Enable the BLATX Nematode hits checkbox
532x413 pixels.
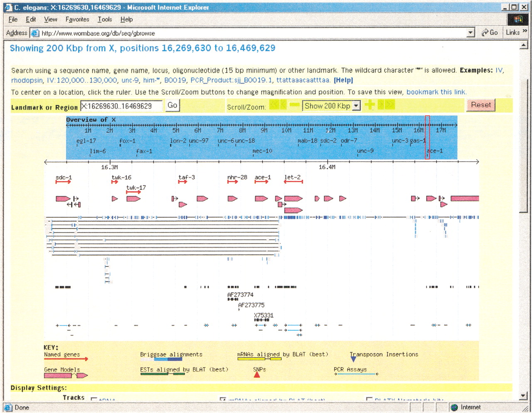pos(369,399)
